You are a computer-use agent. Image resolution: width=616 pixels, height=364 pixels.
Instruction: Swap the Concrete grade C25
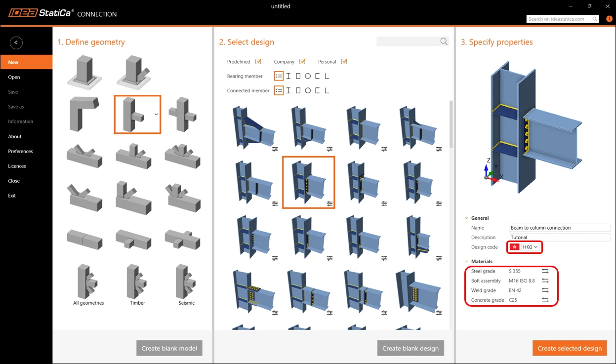(x=545, y=300)
